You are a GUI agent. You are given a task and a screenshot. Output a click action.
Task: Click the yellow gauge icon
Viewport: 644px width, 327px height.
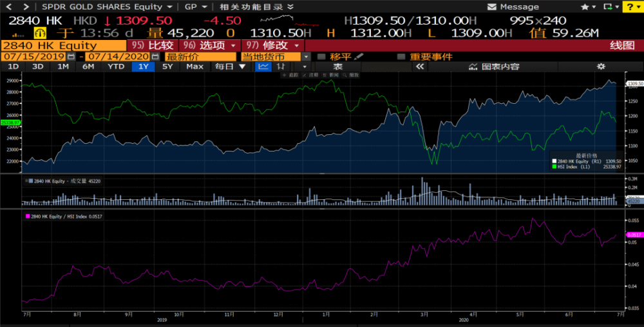click(x=40, y=33)
